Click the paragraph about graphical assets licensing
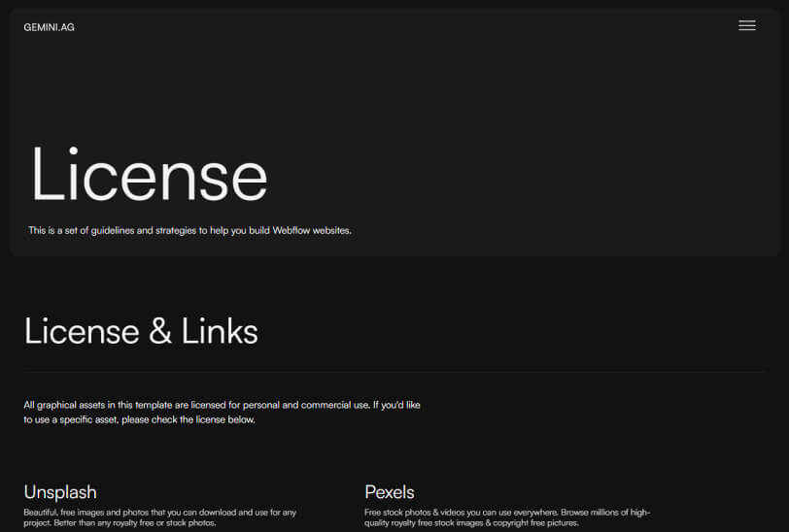The image size is (789, 532). (222, 412)
